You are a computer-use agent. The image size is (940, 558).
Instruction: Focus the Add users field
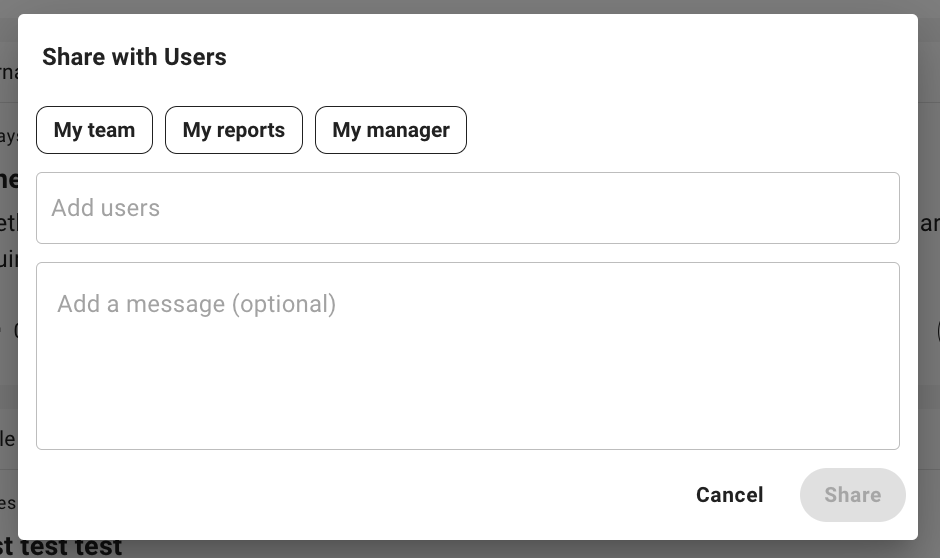(x=467, y=208)
